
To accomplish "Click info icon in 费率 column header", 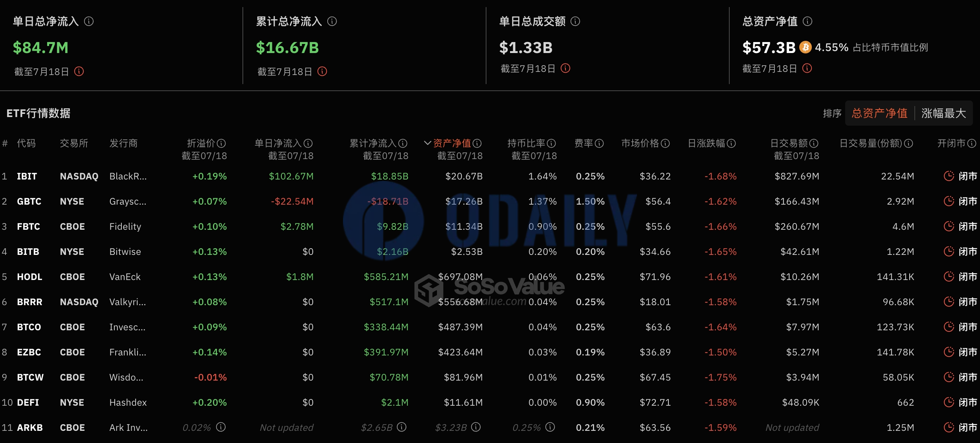I will pos(599,143).
